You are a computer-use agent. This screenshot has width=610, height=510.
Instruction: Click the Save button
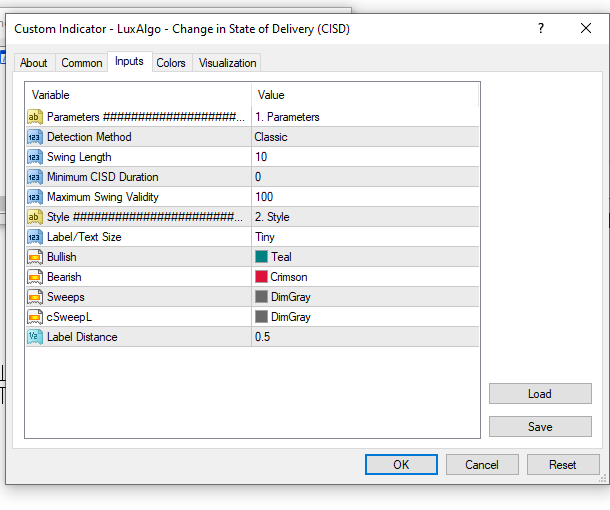pyautogui.click(x=540, y=427)
